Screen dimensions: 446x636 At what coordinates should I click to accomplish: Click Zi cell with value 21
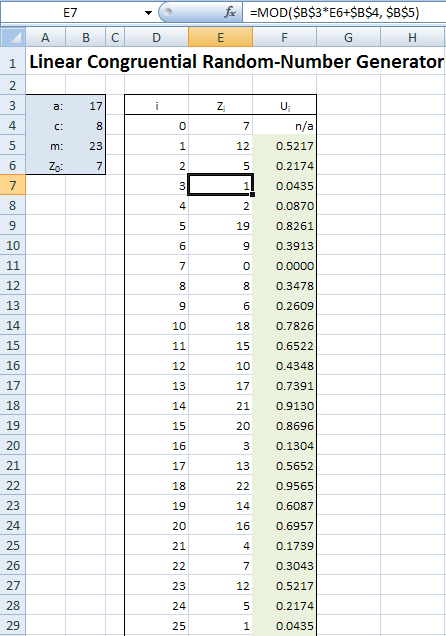point(221,406)
